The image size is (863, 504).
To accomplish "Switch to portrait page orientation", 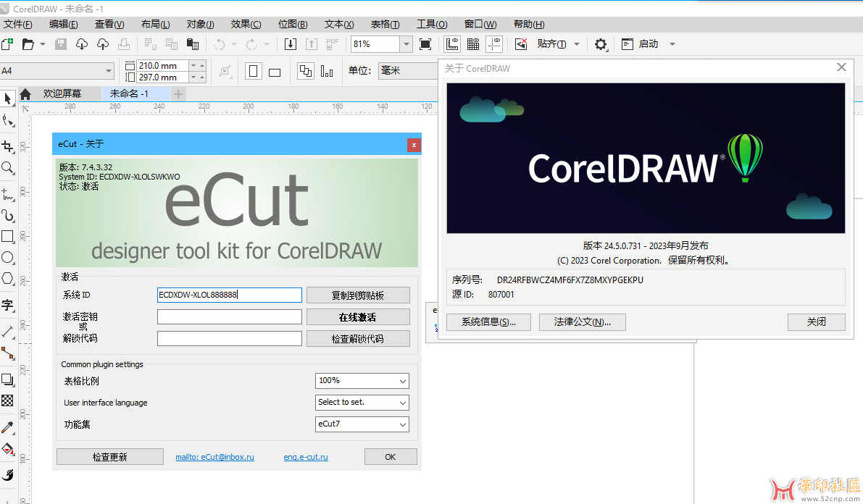I will [253, 71].
